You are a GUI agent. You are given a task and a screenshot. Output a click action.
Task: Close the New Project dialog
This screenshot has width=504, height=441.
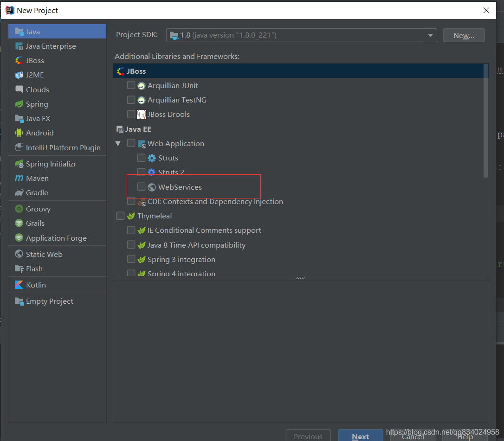tap(486, 10)
